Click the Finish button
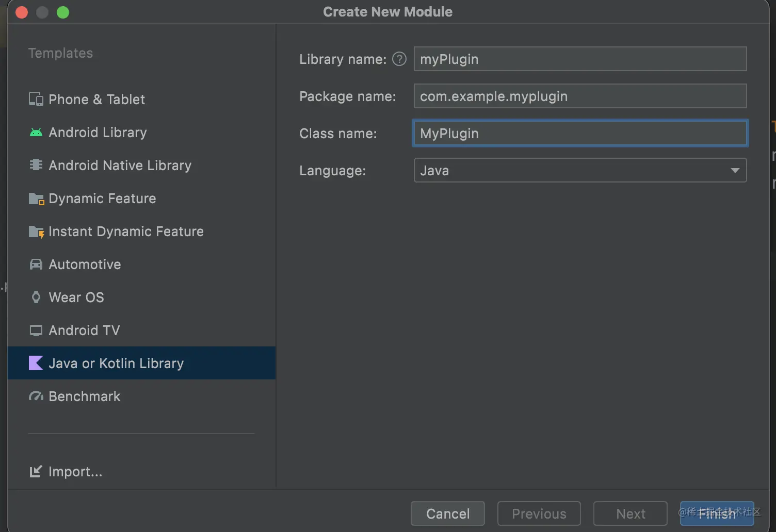 (x=717, y=513)
